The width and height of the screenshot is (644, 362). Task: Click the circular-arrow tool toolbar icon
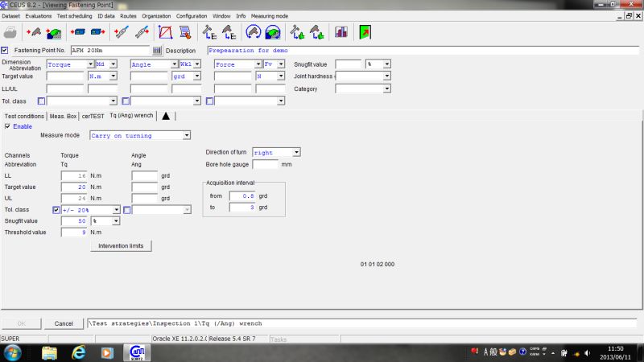point(254,32)
